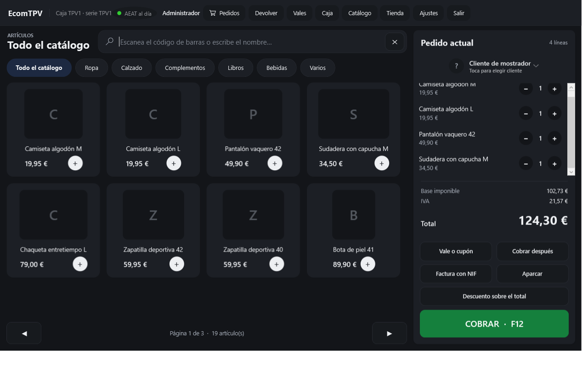Open the Devolver section
The image size is (588, 368).
[x=266, y=13]
